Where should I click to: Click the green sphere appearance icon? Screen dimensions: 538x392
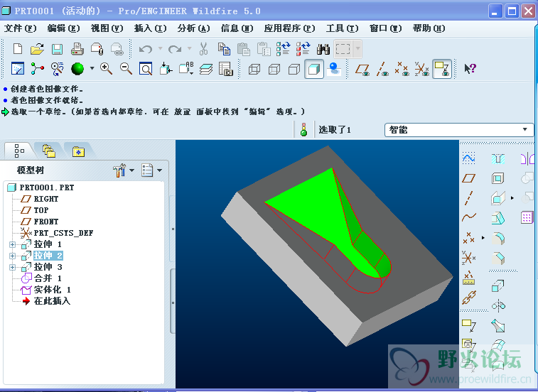pyautogui.click(x=77, y=69)
